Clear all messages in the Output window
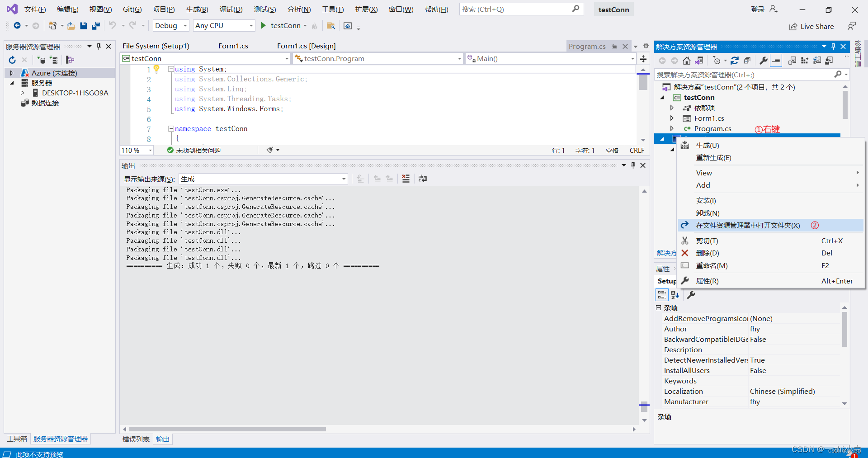The image size is (868, 458). tap(406, 179)
